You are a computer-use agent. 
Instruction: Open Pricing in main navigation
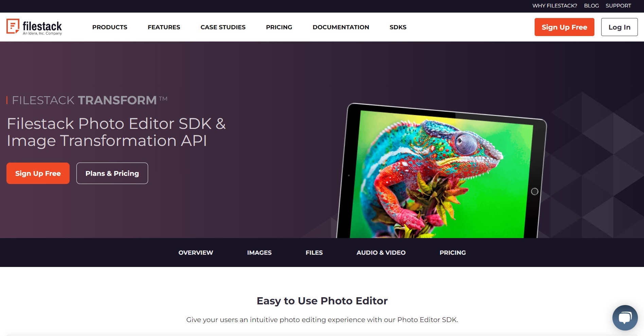(279, 27)
